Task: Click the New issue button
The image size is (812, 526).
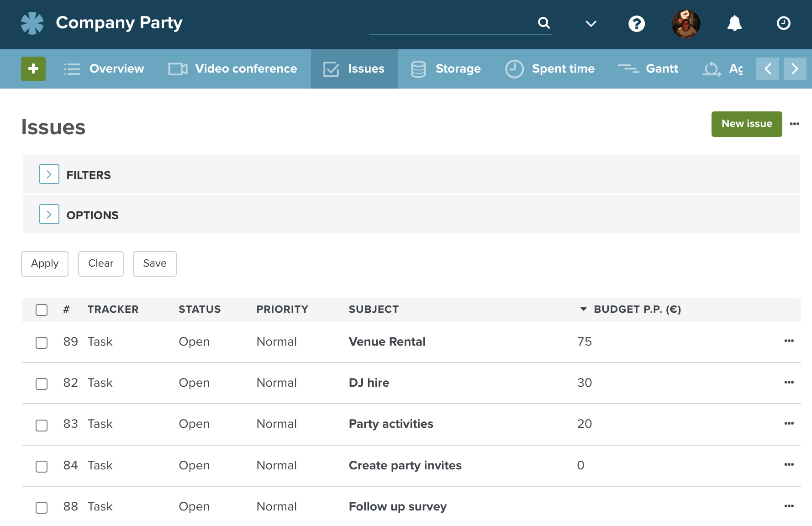Action: click(x=747, y=124)
